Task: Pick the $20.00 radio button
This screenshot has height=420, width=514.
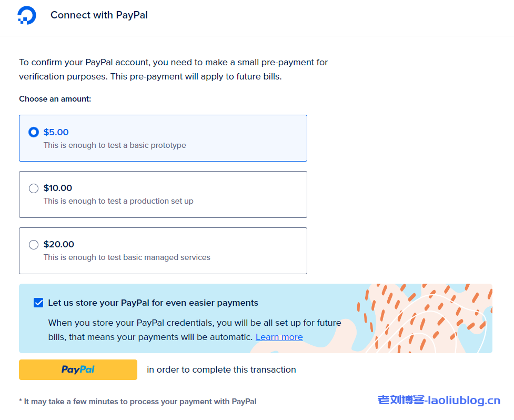Action: 34,244
